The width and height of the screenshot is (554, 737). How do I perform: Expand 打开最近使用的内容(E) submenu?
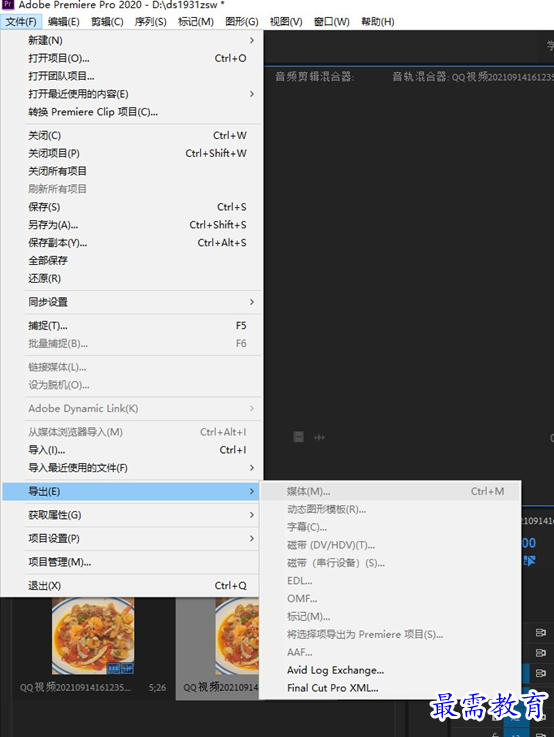(132, 94)
